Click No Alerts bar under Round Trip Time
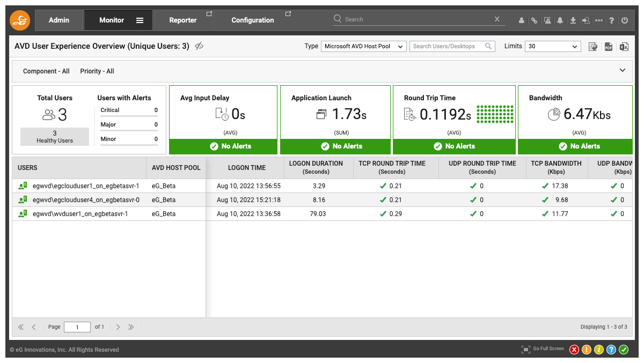The height and width of the screenshot is (363, 644). tap(454, 146)
